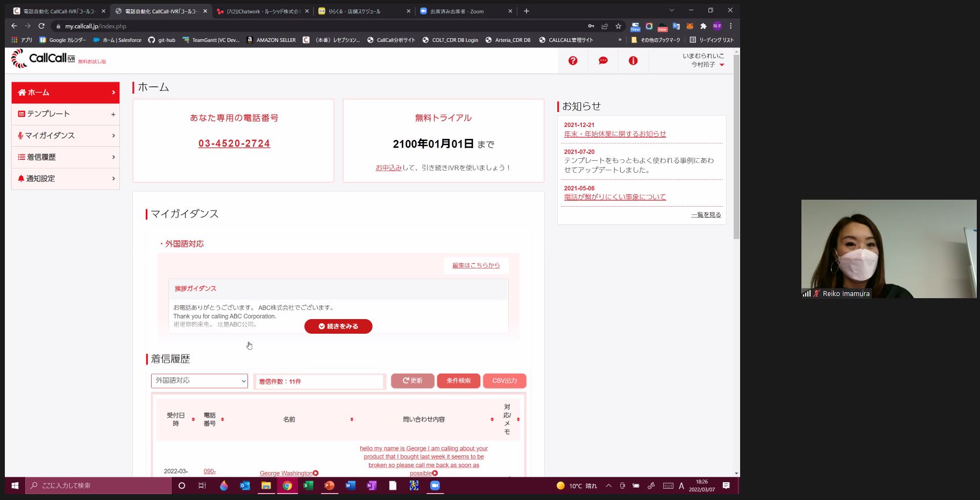Click the 一覧を見る link
This screenshot has height=500, width=980.
point(706,215)
